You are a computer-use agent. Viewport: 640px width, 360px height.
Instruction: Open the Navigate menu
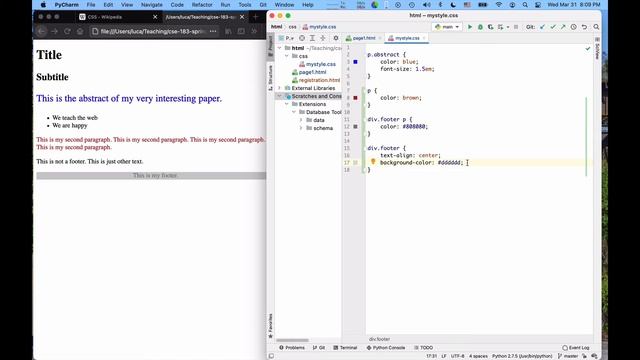[151, 5]
